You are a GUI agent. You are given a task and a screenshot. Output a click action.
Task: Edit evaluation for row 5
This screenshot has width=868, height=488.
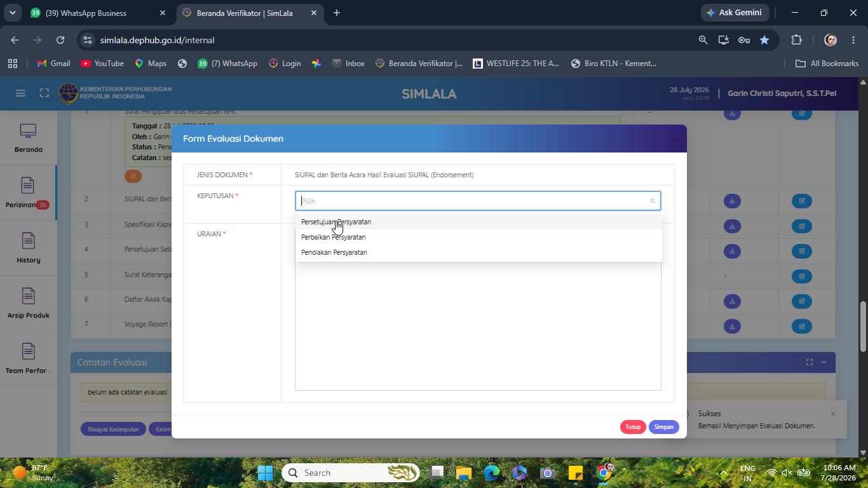[x=802, y=276]
